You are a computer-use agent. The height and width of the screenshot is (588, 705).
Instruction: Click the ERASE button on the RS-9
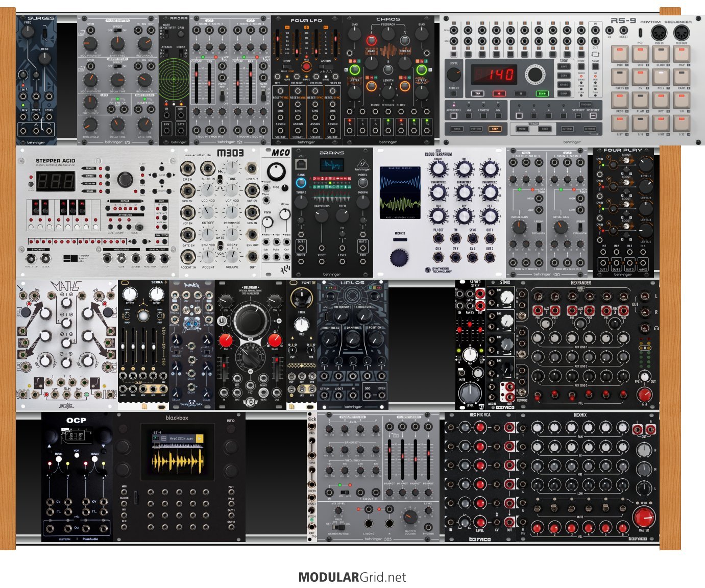[564, 85]
